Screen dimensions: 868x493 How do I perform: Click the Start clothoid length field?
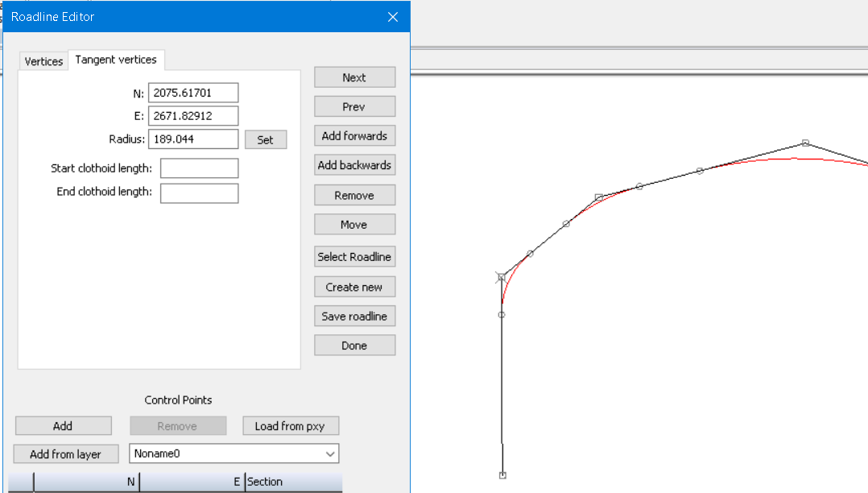[199, 168]
